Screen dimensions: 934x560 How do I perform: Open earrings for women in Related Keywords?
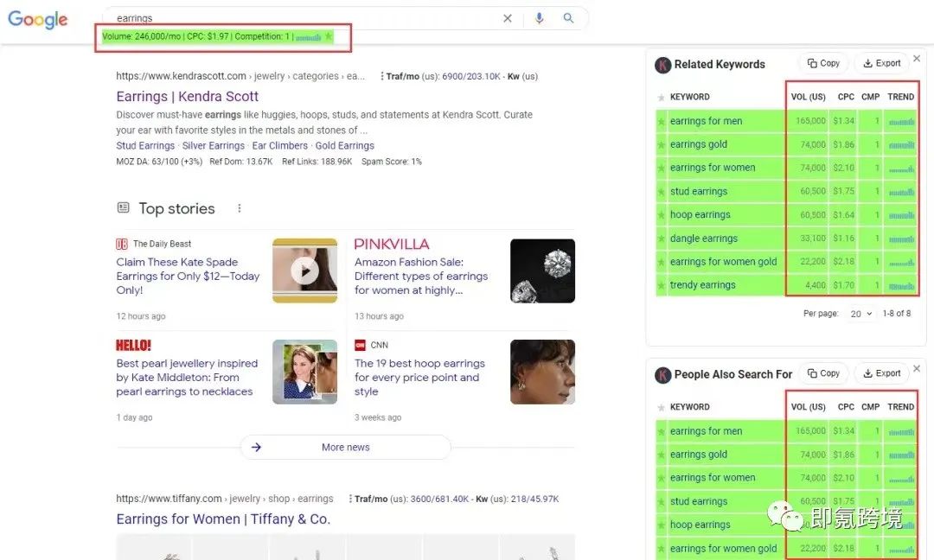(x=713, y=168)
